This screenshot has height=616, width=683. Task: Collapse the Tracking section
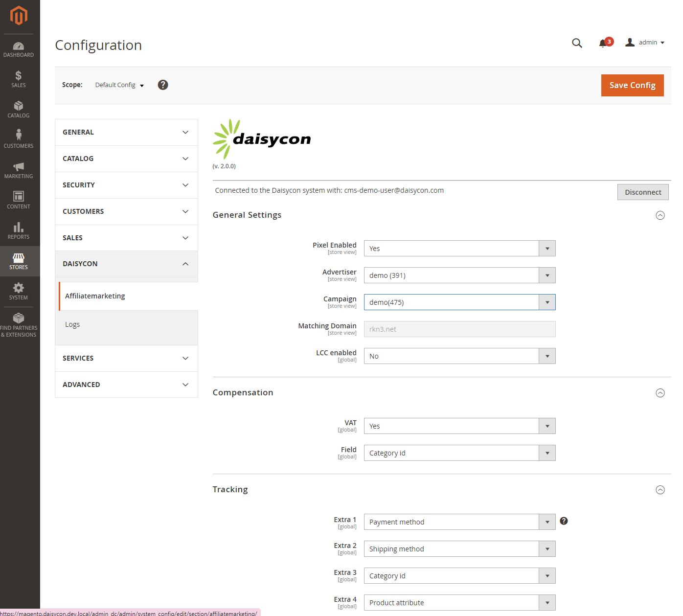[x=660, y=490]
